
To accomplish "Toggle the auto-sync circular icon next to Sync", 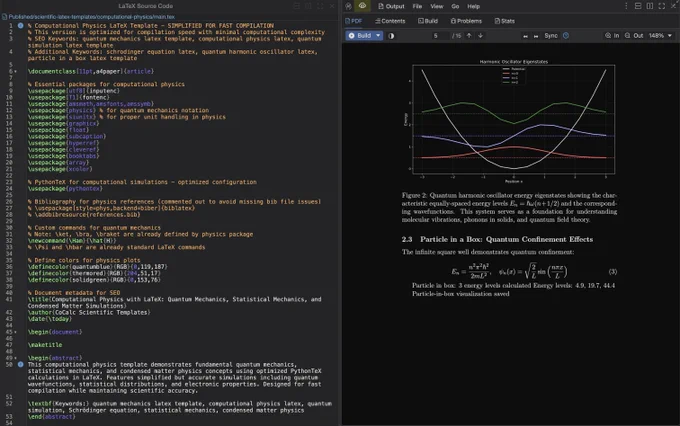I will tap(566, 36).
